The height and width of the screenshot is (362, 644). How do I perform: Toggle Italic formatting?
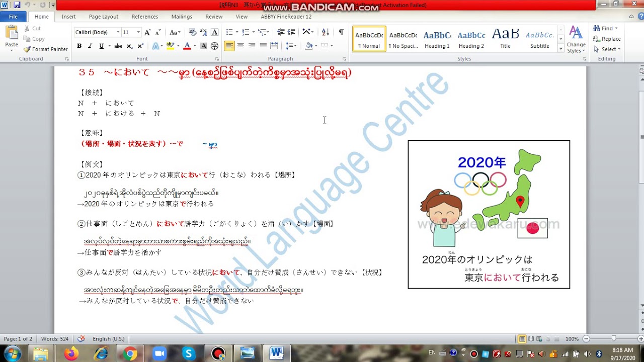(x=90, y=46)
